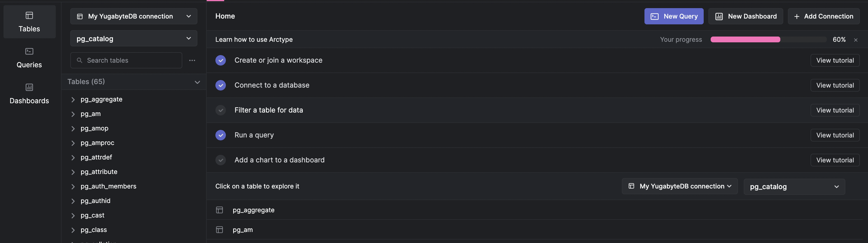868x243 pixels.
Task: Toggle the Connect to a database checkmark
Action: click(221, 85)
